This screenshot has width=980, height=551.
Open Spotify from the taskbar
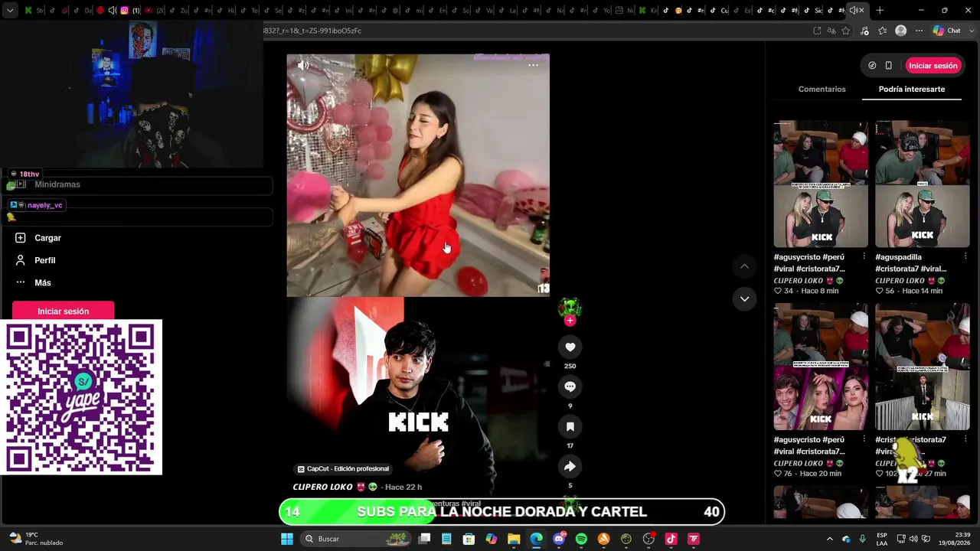pos(581,539)
